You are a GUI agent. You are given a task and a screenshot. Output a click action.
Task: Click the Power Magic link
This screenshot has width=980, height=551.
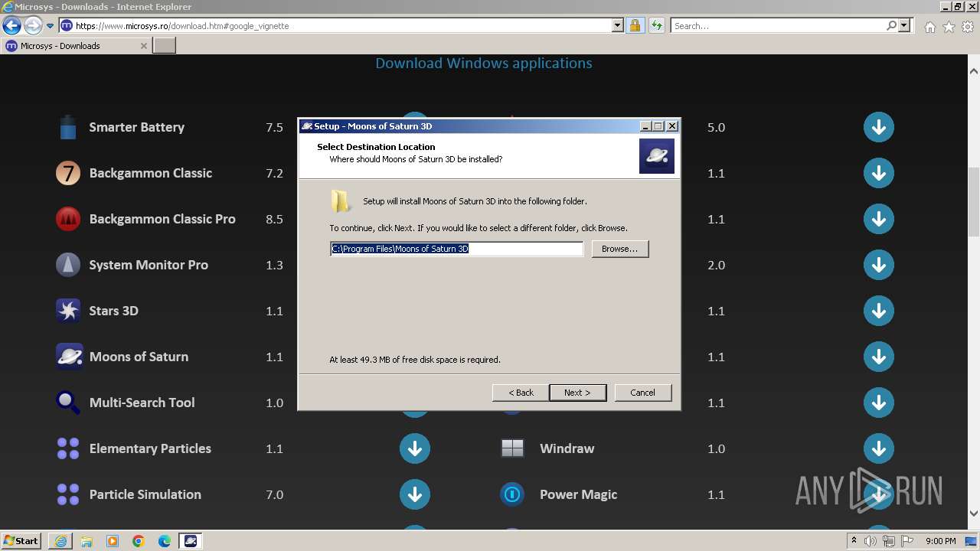coord(578,494)
